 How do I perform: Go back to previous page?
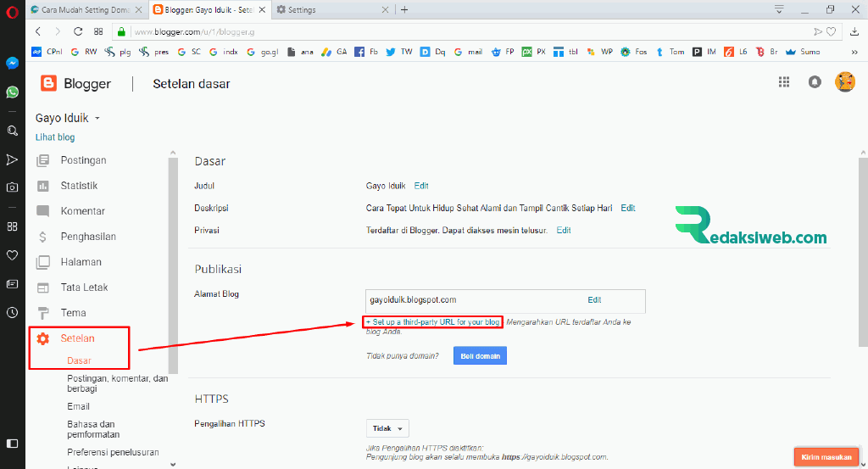[x=38, y=31]
